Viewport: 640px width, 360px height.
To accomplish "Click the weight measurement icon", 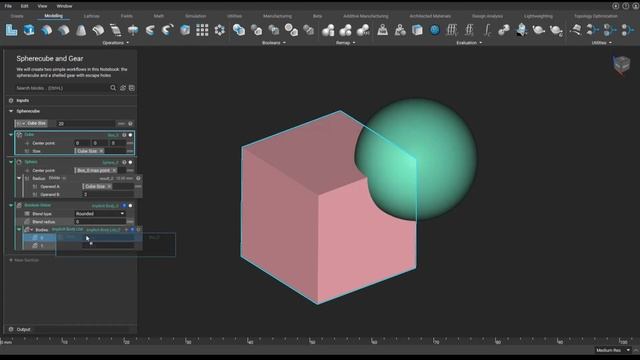I will pos(382,30).
